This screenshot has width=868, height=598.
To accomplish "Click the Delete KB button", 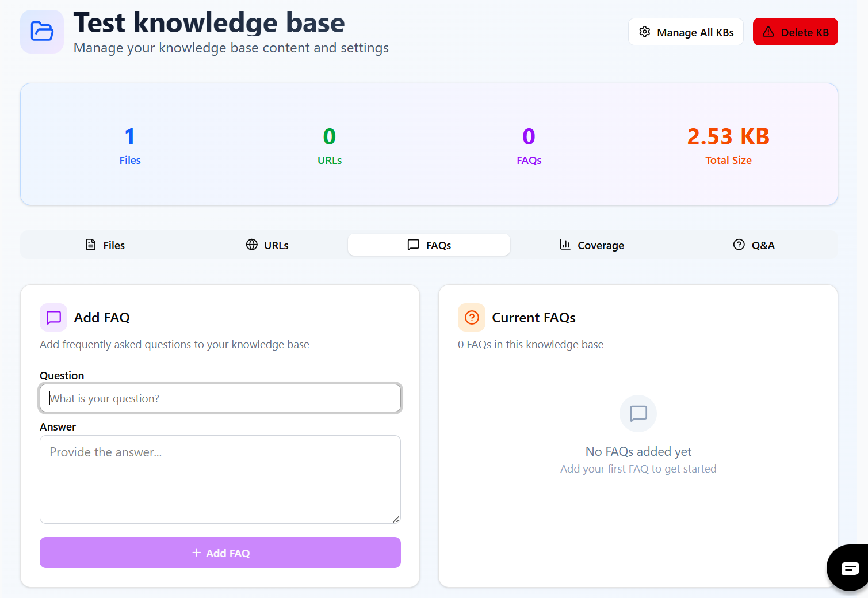I will coord(796,32).
